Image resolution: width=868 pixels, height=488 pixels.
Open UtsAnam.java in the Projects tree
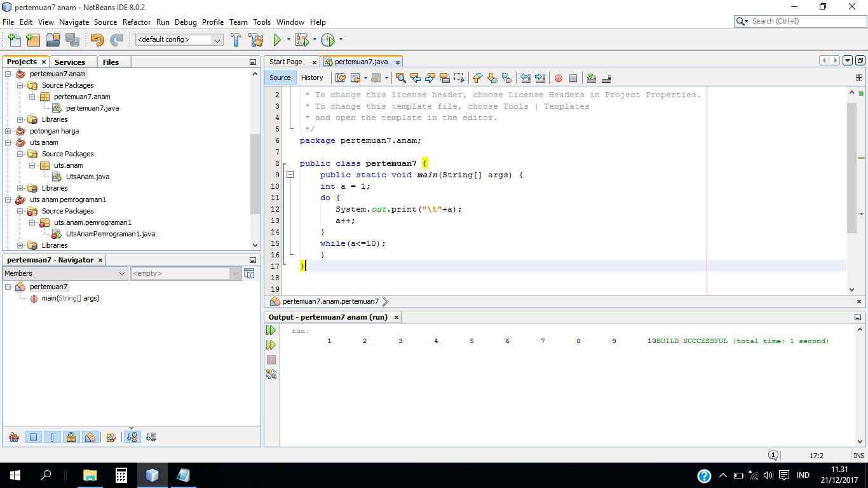coord(88,177)
